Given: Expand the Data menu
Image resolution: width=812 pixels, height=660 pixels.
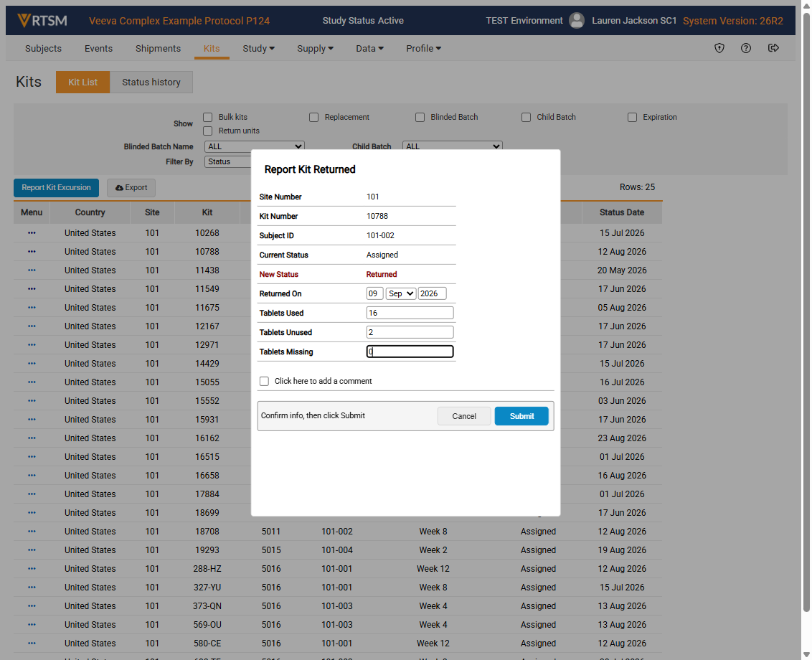Looking at the screenshot, I should tap(369, 48).
